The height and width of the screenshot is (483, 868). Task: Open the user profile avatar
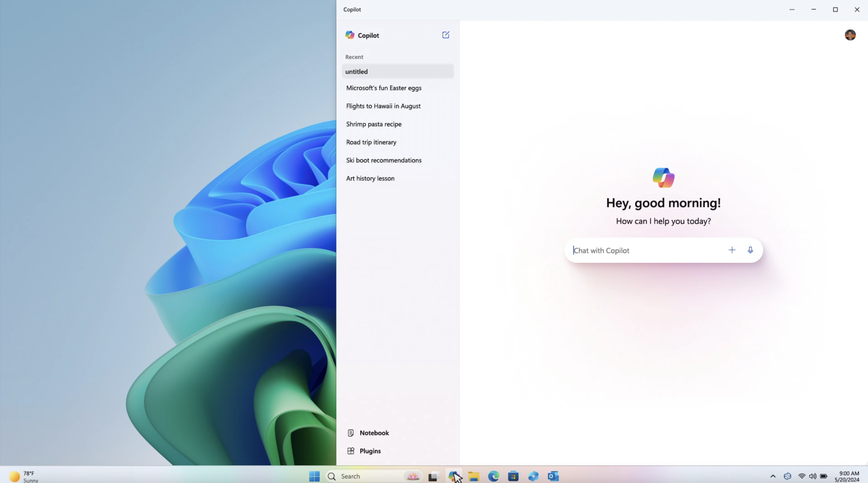850,35
